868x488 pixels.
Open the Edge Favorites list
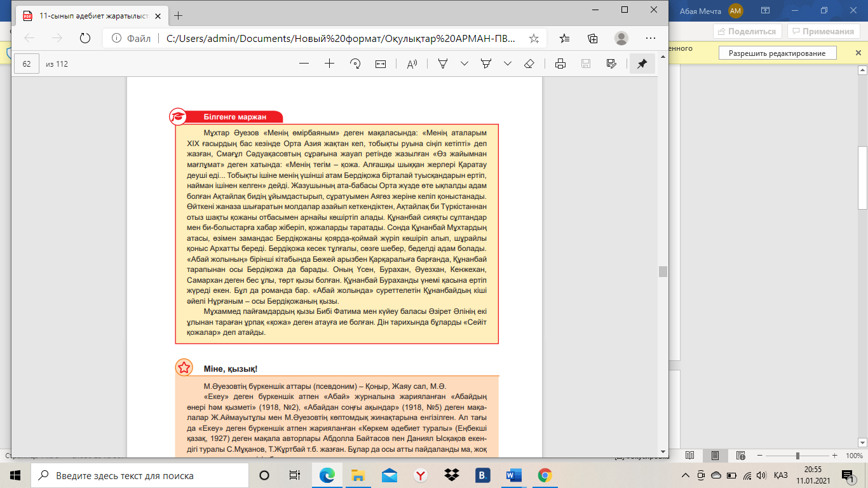pyautogui.click(x=565, y=38)
